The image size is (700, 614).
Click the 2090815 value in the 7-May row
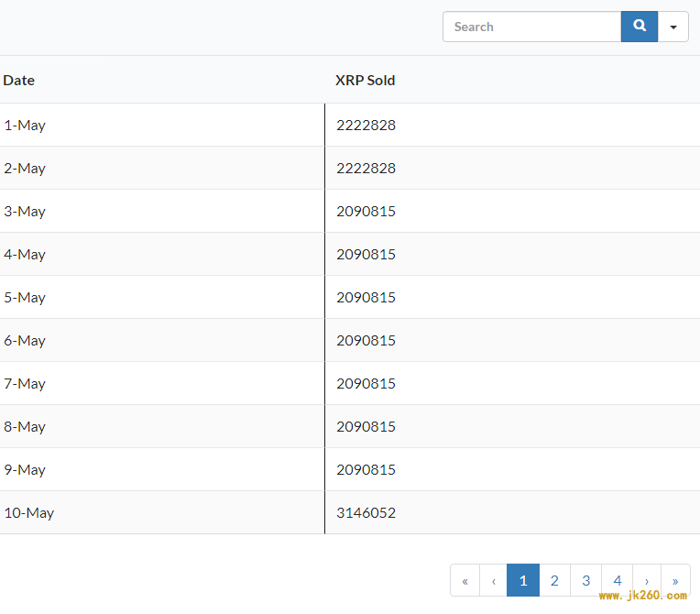(x=366, y=384)
